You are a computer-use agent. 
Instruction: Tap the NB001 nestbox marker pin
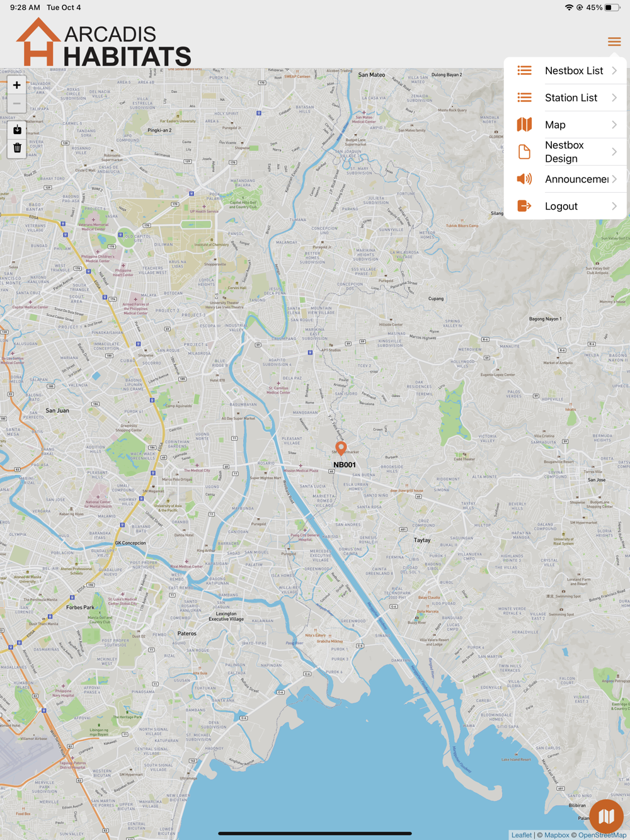tap(341, 448)
